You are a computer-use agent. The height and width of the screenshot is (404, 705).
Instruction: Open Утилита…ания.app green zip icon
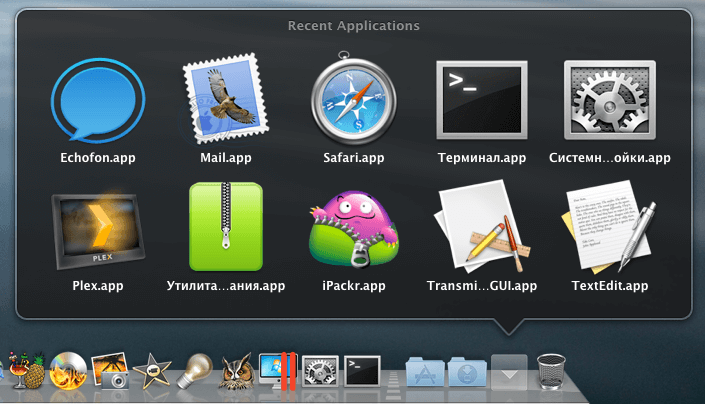tap(226, 226)
